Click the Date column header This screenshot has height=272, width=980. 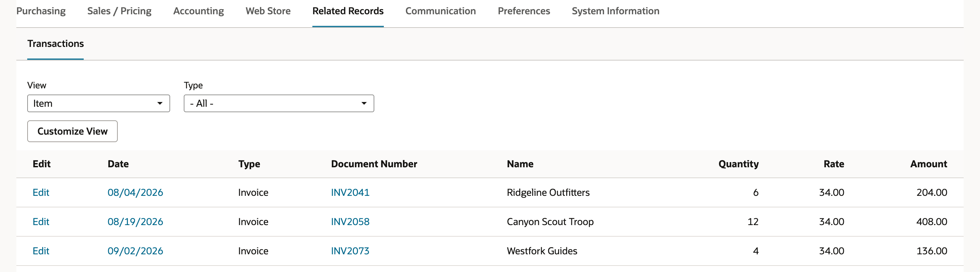point(118,164)
